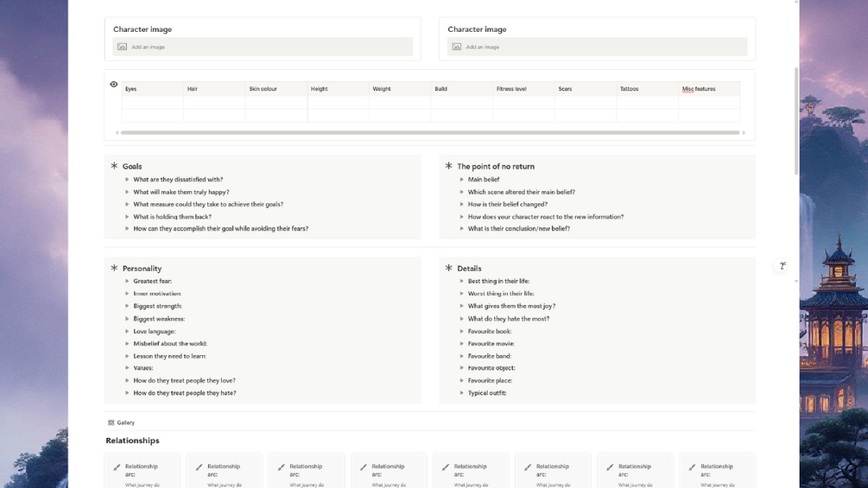Click the image icon in left Character image block
Screen dimensions: 868x488
point(123,47)
